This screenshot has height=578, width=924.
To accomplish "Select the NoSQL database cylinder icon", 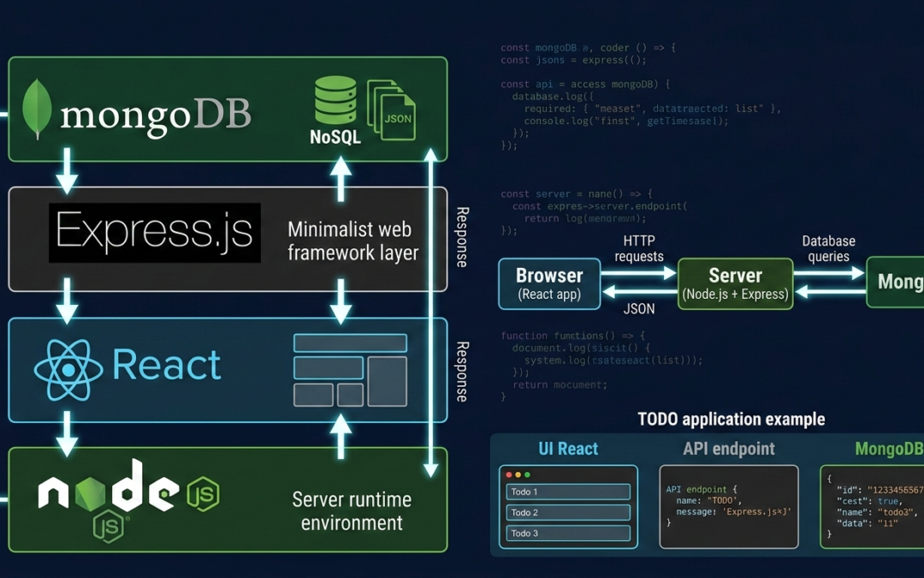I will [335, 100].
